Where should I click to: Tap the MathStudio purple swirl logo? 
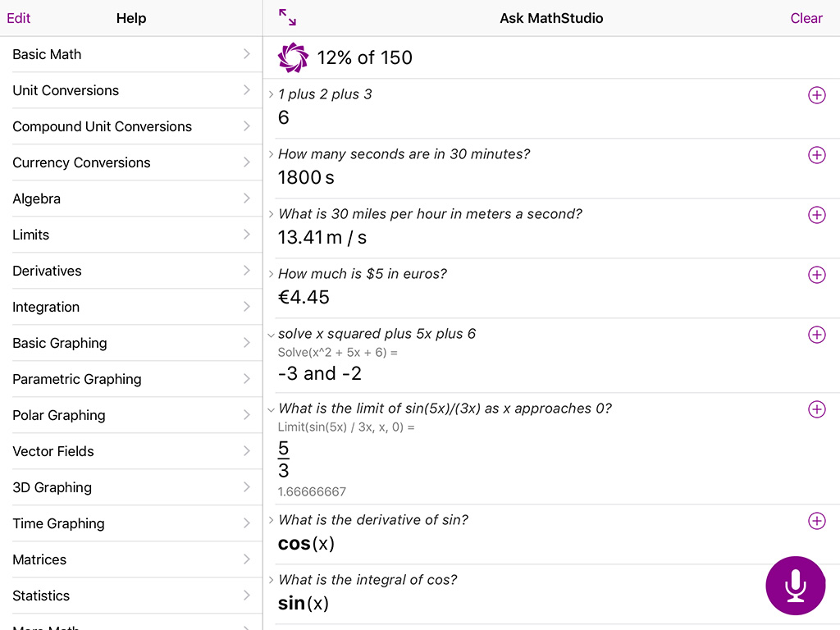[x=293, y=57]
